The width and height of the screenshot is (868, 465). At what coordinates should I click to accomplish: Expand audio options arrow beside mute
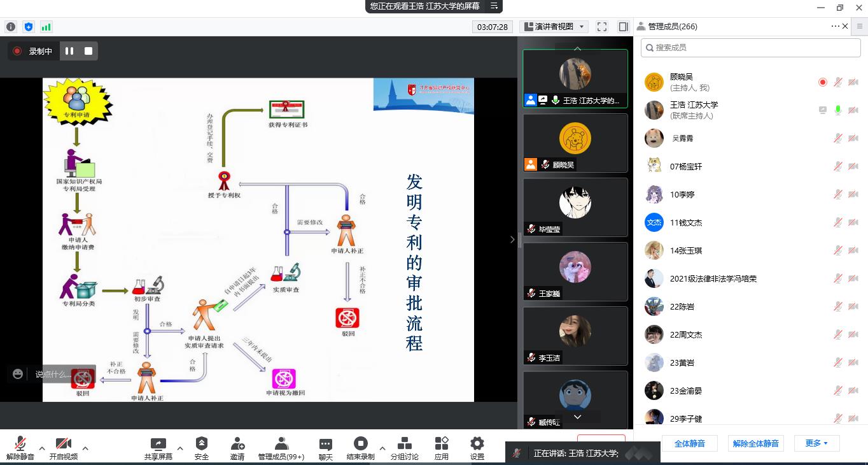click(x=42, y=448)
